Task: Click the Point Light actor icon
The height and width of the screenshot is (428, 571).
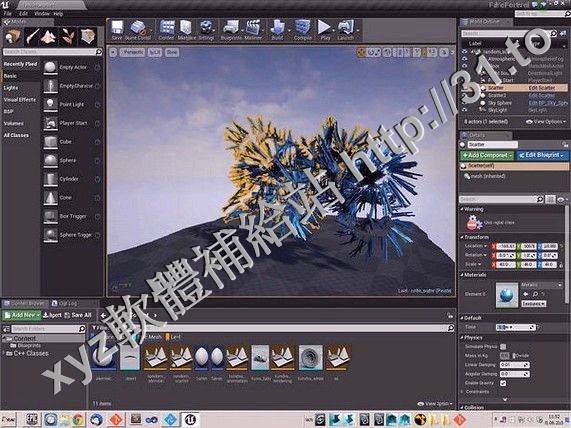Action: [x=50, y=105]
